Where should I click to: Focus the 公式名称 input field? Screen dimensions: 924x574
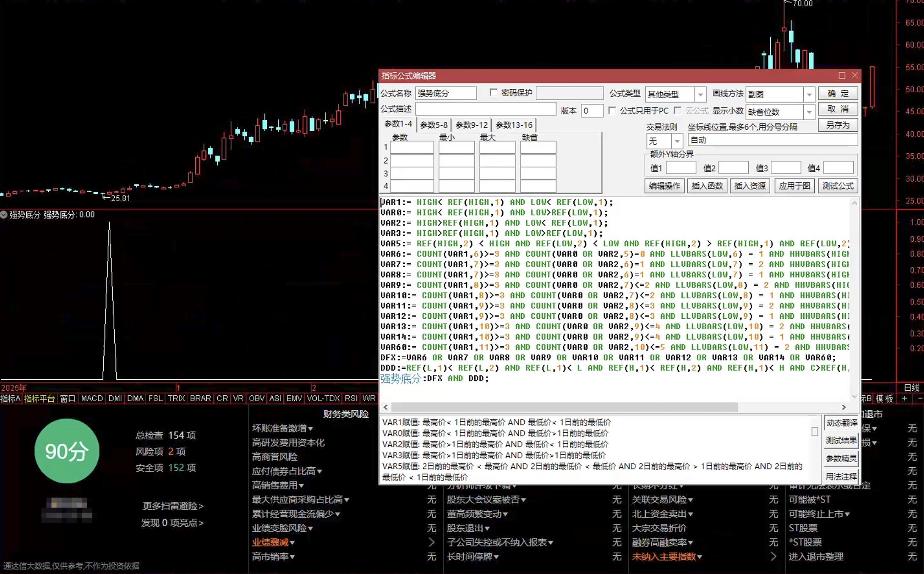click(x=446, y=93)
